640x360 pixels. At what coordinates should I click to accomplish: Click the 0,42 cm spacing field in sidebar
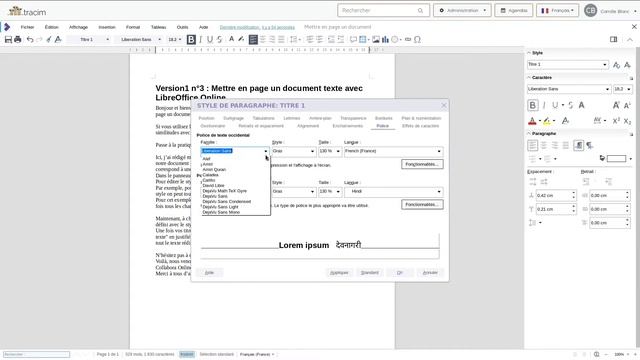click(x=556, y=196)
